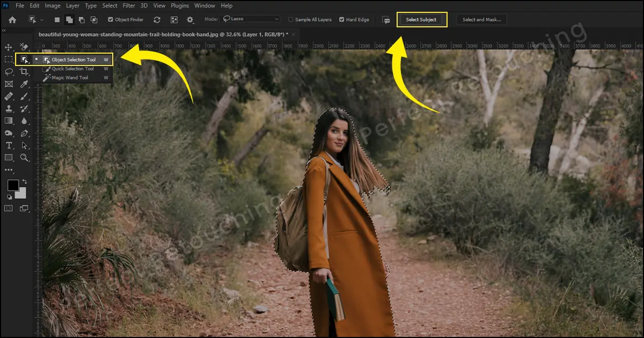The image size is (644, 338).
Task: Click the black foreground color swatch
Action: [x=13, y=186]
